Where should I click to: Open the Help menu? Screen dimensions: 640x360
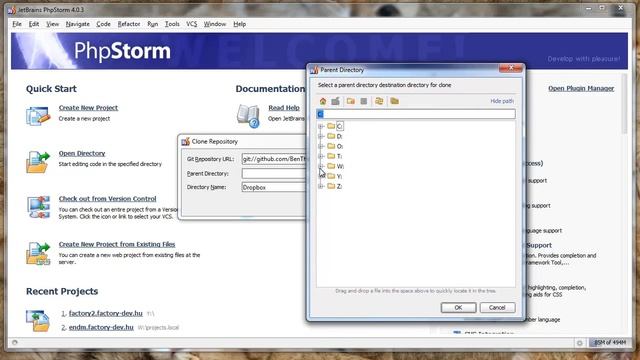pos(240,24)
